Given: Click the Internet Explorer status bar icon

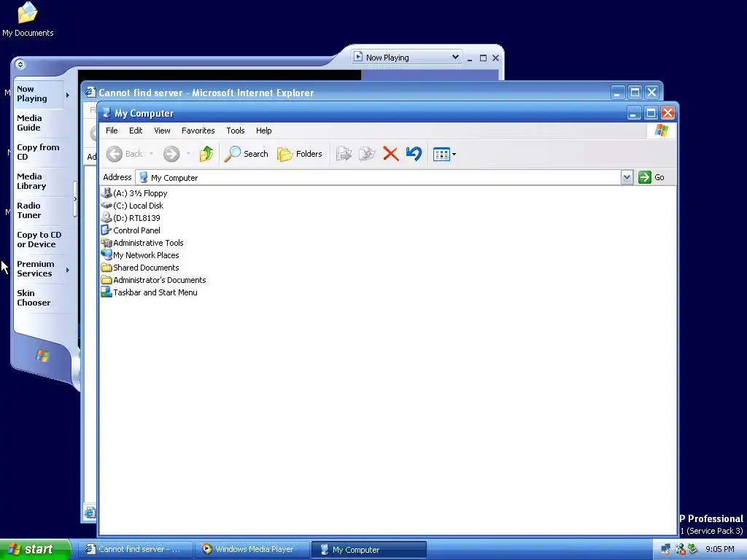Looking at the screenshot, I should [x=90, y=513].
